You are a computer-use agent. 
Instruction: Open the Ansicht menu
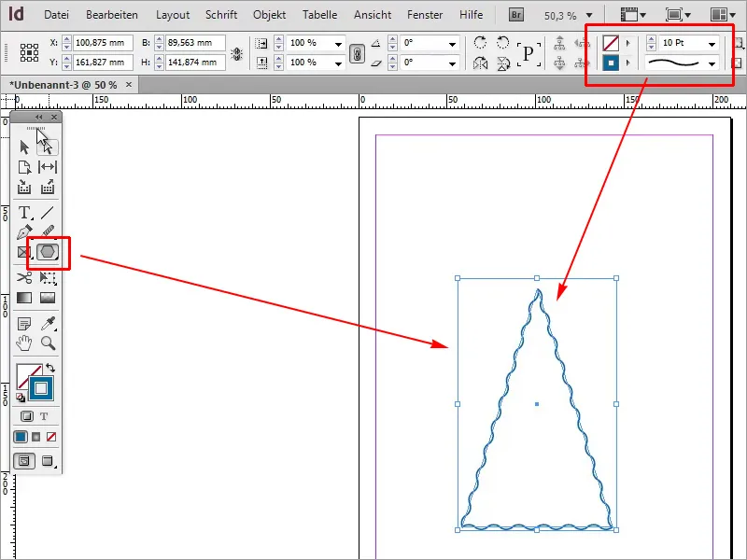point(372,14)
